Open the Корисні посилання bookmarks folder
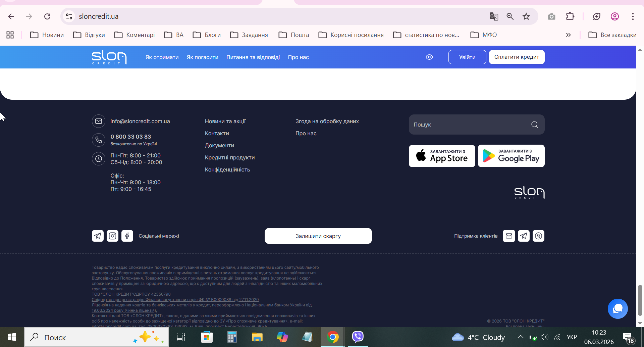644x347 pixels. 351,35
